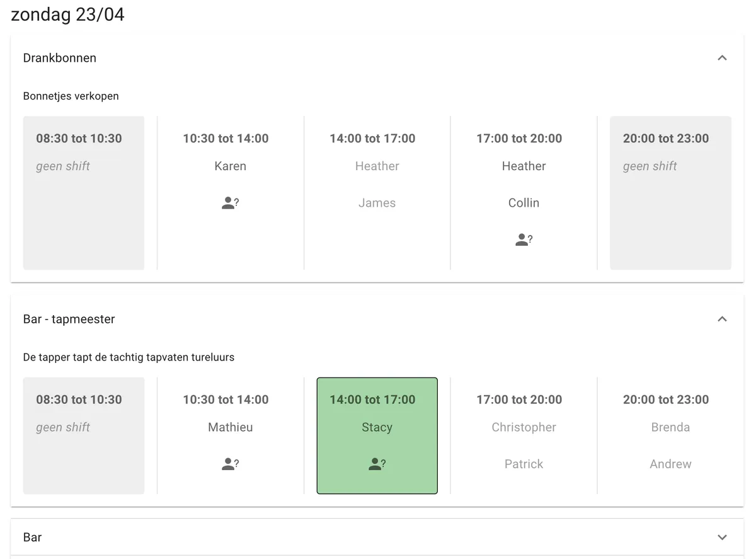Click greyed Heather in 14:00 shift
Viewport: 756px width, 559px height.
coord(377,166)
